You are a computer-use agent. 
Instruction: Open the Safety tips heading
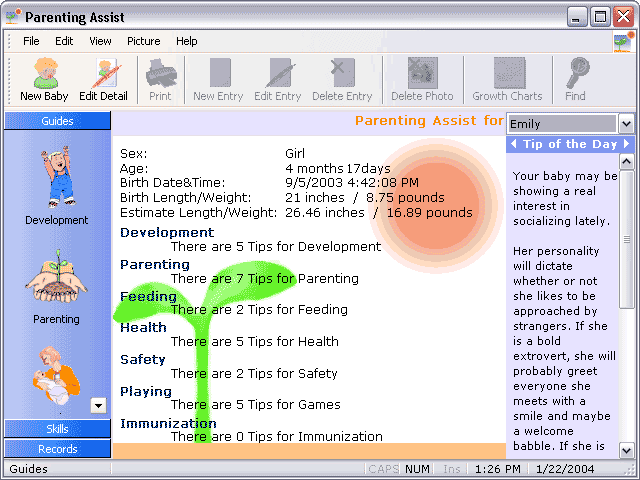point(143,359)
